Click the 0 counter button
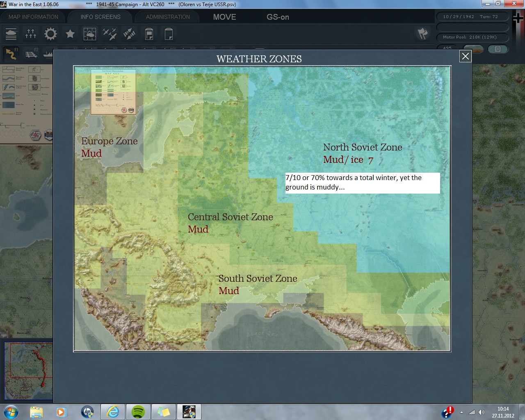The height and width of the screenshot is (420, 525). coord(498,49)
